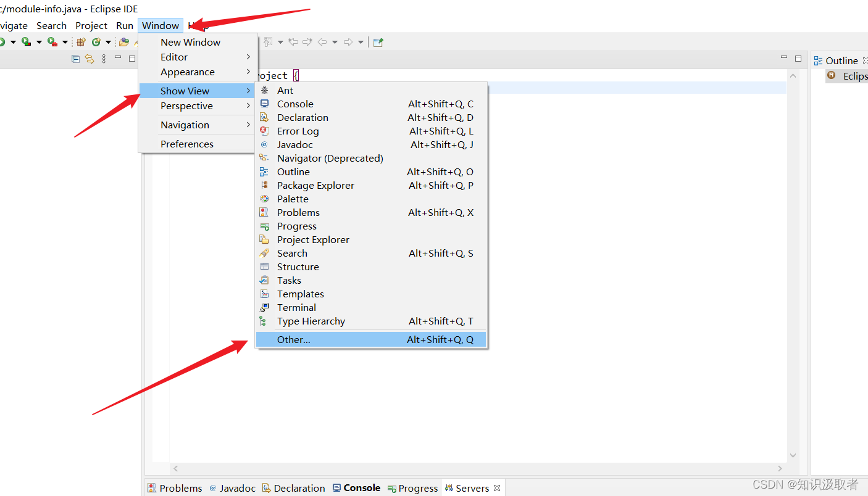Choose Problems in Show View submenu
Screen dimensions: 868x496
pos(371,212)
